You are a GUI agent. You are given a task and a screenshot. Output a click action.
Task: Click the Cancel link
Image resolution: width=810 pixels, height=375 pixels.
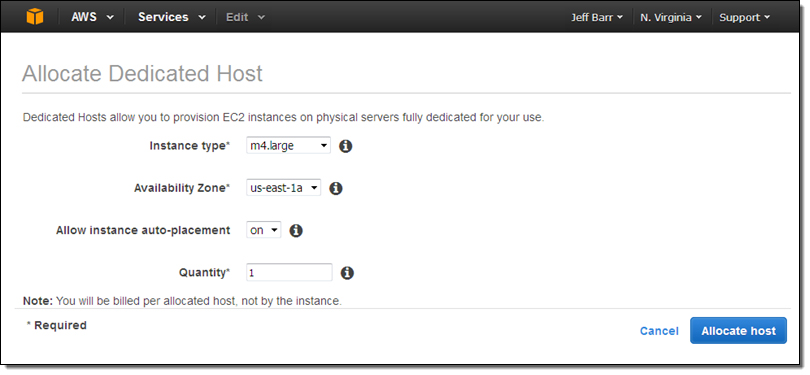(659, 331)
